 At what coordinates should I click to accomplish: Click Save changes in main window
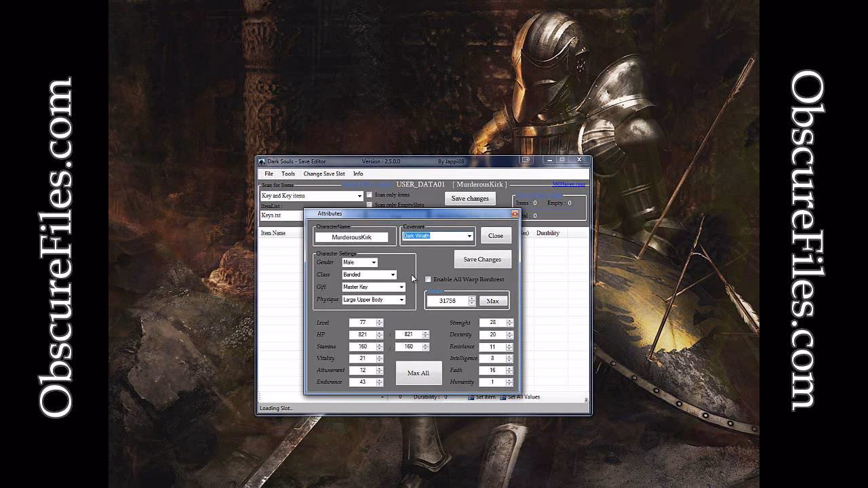470,199
